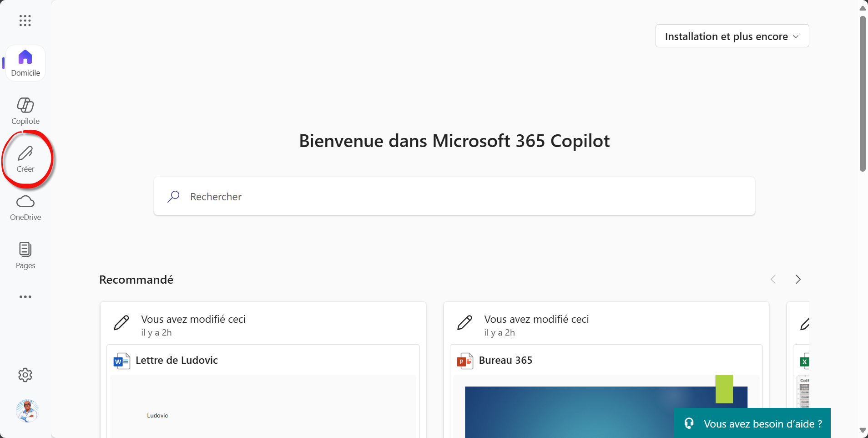Open the Bureau 365 slide thumbnail

pyautogui.click(x=569, y=410)
